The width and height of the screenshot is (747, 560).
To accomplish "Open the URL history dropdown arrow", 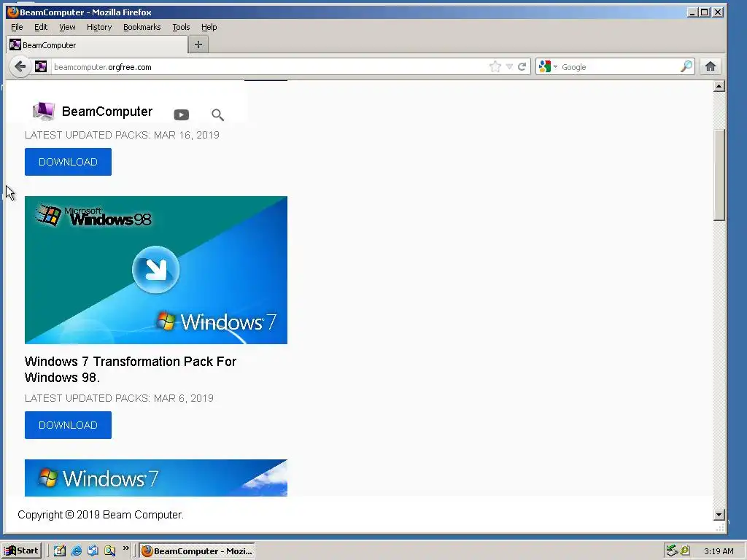I will pyautogui.click(x=509, y=66).
